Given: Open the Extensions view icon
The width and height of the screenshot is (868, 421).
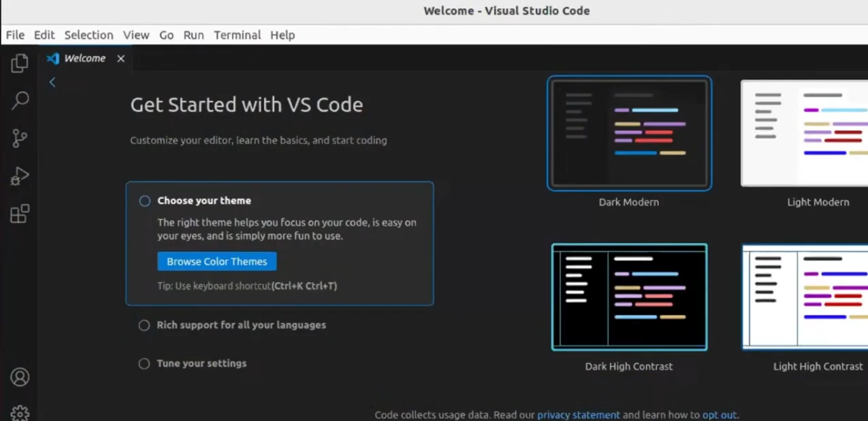Looking at the screenshot, I should tap(20, 213).
